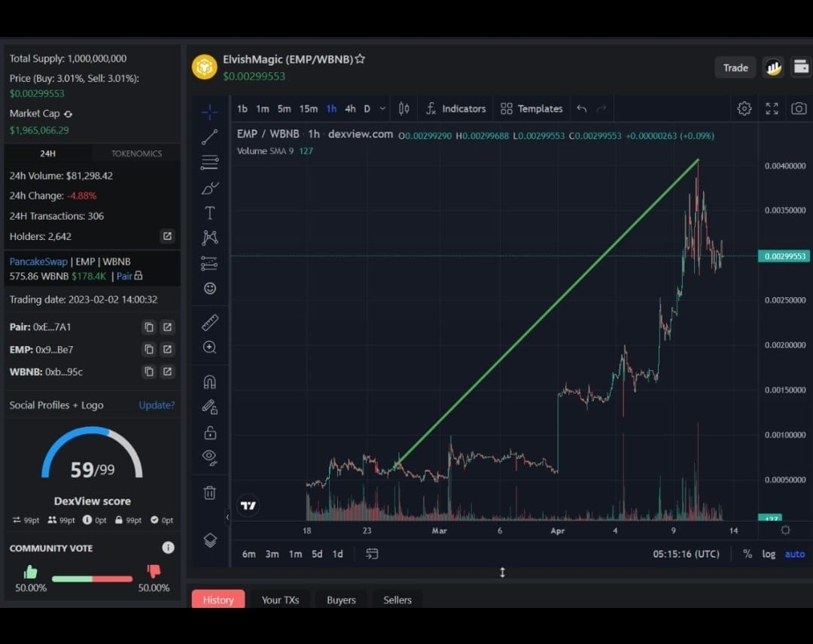Click the Trade button
This screenshot has width=813, height=644.
point(735,68)
